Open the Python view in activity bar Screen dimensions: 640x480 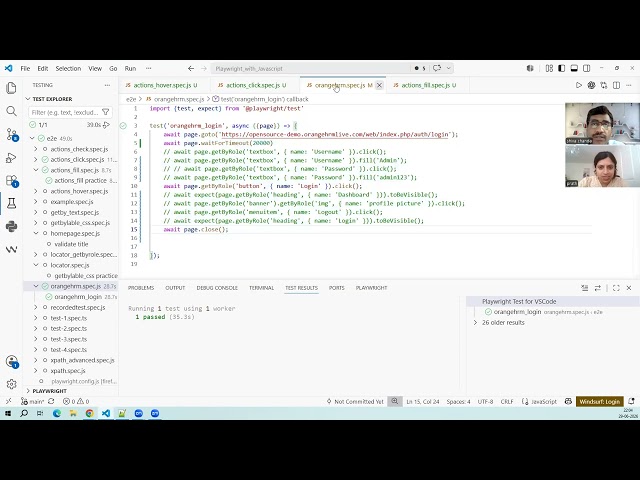[x=11, y=226]
